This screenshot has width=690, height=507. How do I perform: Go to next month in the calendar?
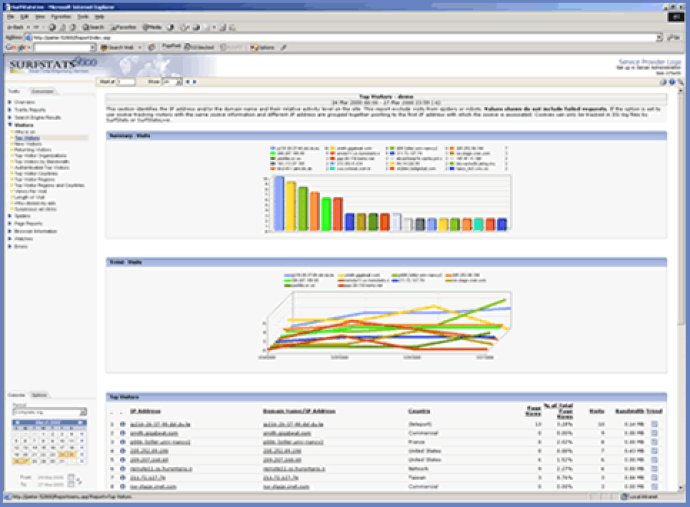click(x=81, y=422)
